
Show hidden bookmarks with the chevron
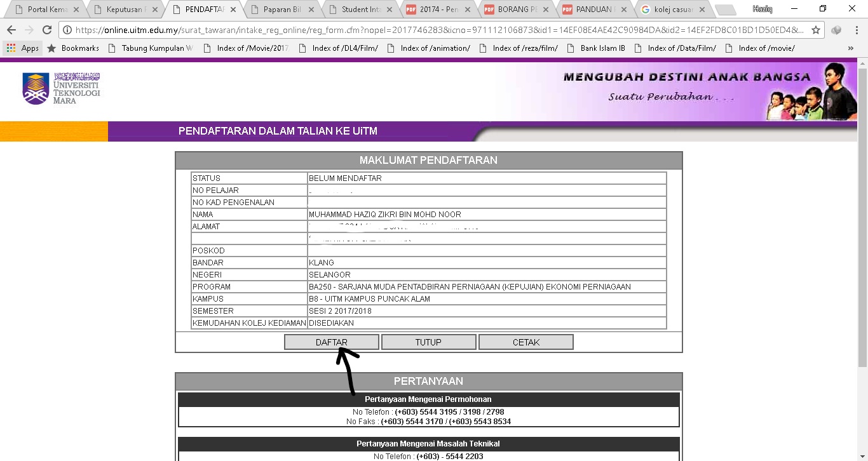point(851,48)
